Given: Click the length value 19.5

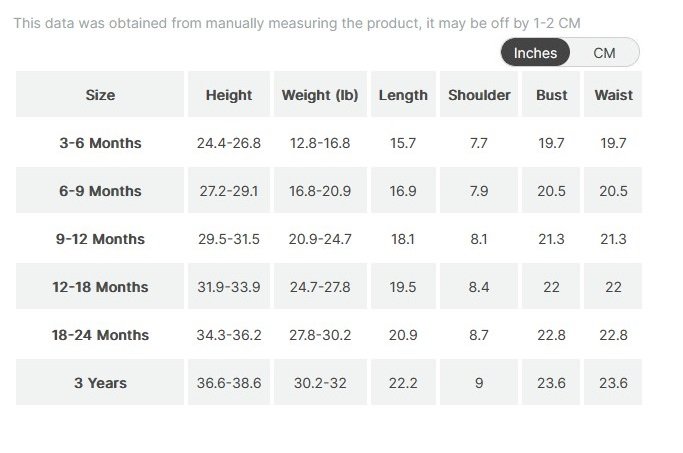Looking at the screenshot, I should tap(403, 287).
